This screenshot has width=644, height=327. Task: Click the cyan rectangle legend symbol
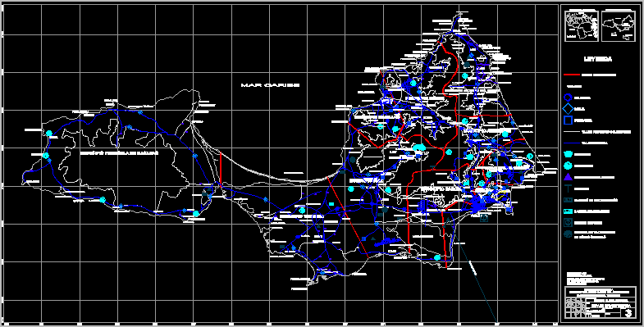pos(568,211)
